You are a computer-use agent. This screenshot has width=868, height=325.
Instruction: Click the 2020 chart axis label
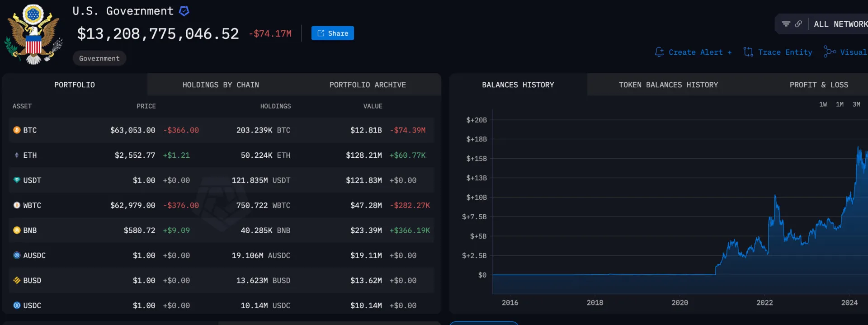679,303
